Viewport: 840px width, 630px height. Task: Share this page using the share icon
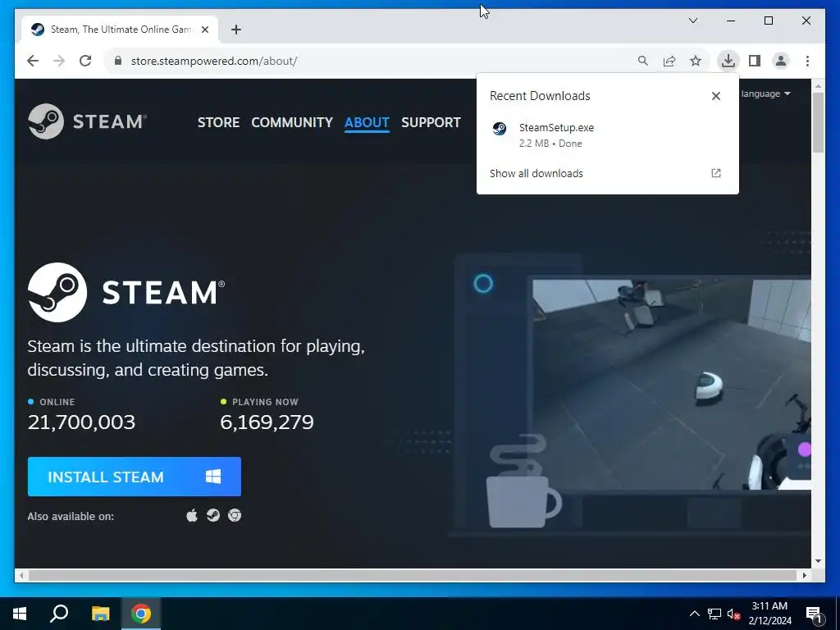669,61
